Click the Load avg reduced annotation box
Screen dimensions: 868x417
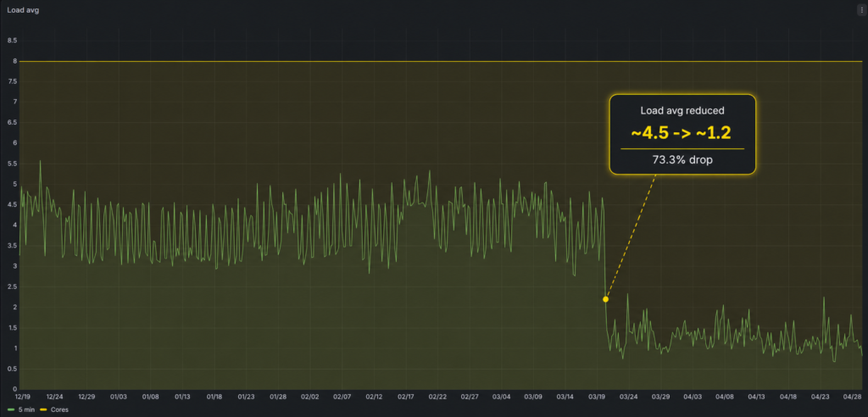pos(682,134)
